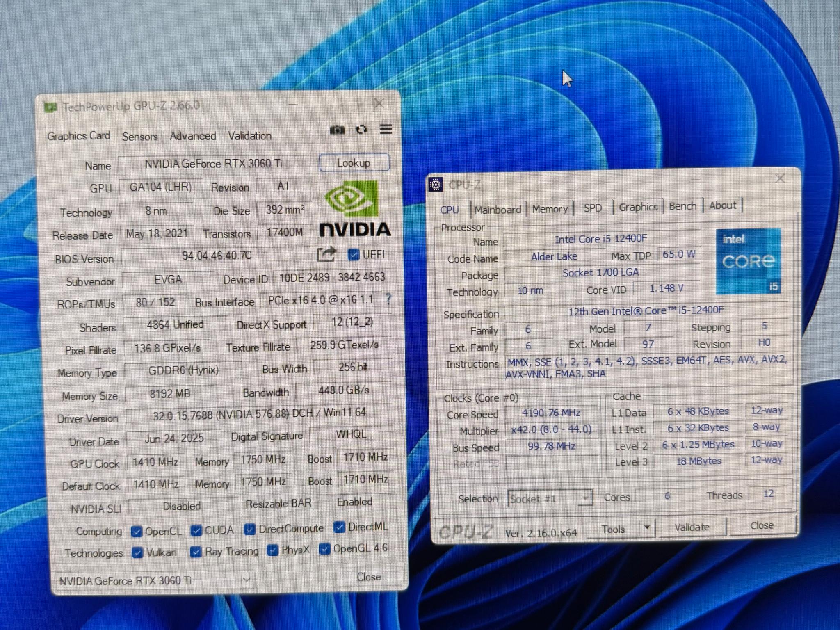Select the Mainboard tab in CPU-Z
Screen dimensions: 840x630
pyautogui.click(x=498, y=210)
